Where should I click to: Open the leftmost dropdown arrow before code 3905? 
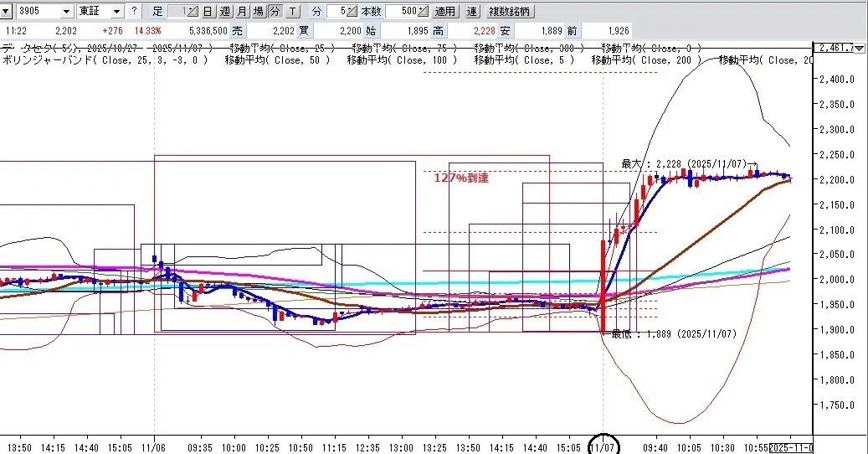click(x=6, y=11)
